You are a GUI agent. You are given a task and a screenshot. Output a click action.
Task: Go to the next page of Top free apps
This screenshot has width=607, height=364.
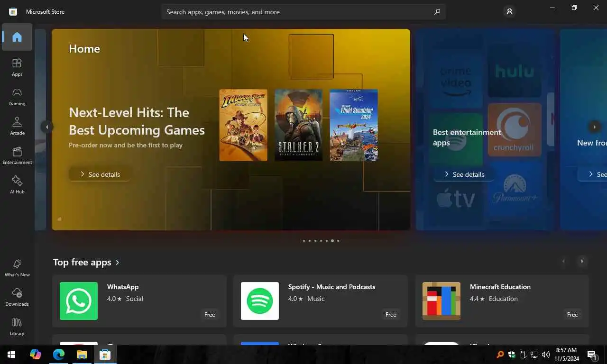coord(582,261)
